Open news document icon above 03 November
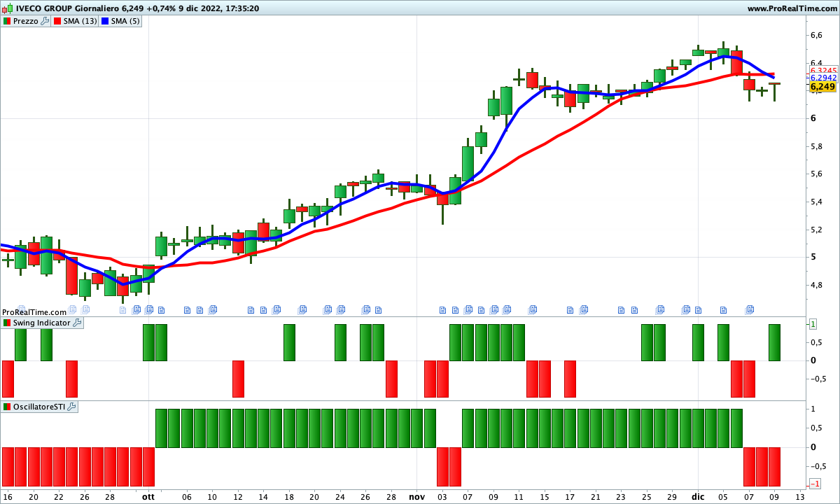840x504 pixels. point(443,309)
